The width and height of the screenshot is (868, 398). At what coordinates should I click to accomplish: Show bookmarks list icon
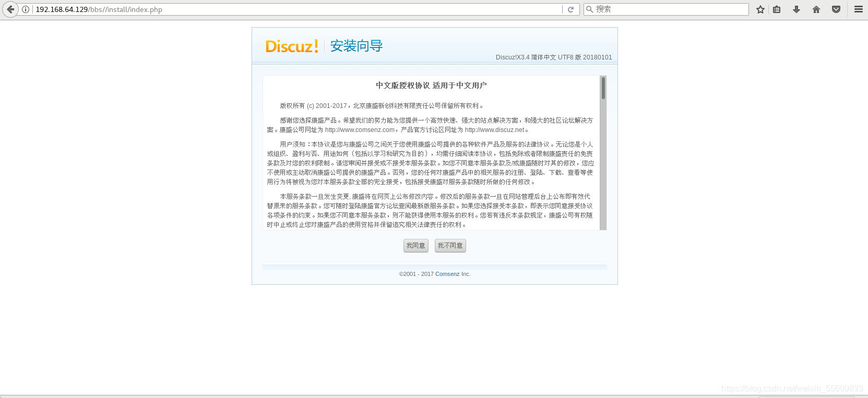tap(777, 9)
